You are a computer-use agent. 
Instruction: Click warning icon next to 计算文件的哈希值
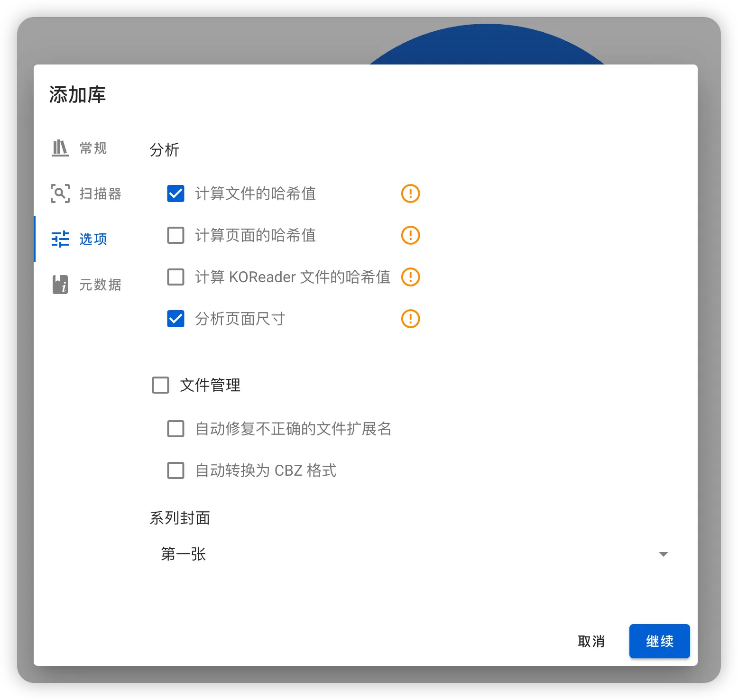[411, 193]
